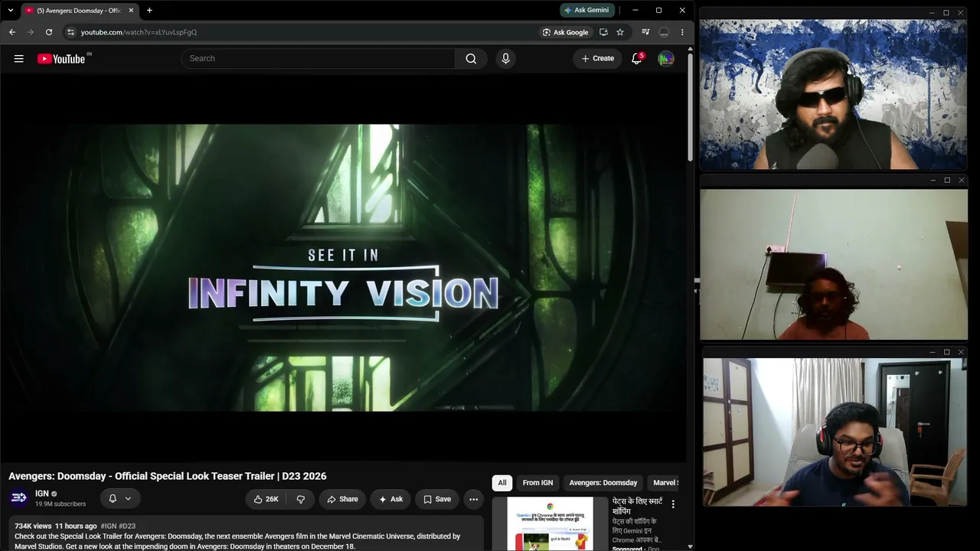The image size is (980, 551).
Task: Go back in Chrome
Action: point(12,32)
